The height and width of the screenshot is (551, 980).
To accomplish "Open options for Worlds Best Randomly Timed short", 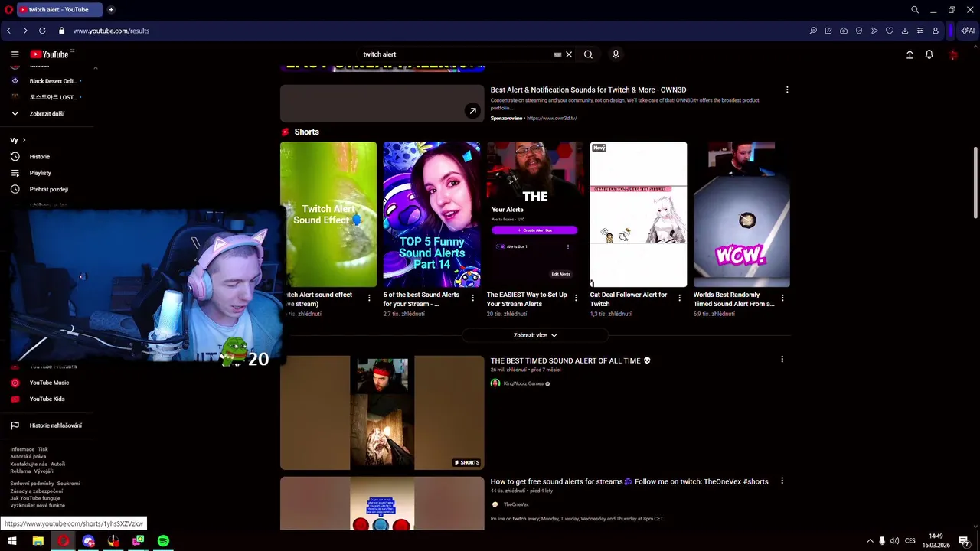I will [782, 298].
